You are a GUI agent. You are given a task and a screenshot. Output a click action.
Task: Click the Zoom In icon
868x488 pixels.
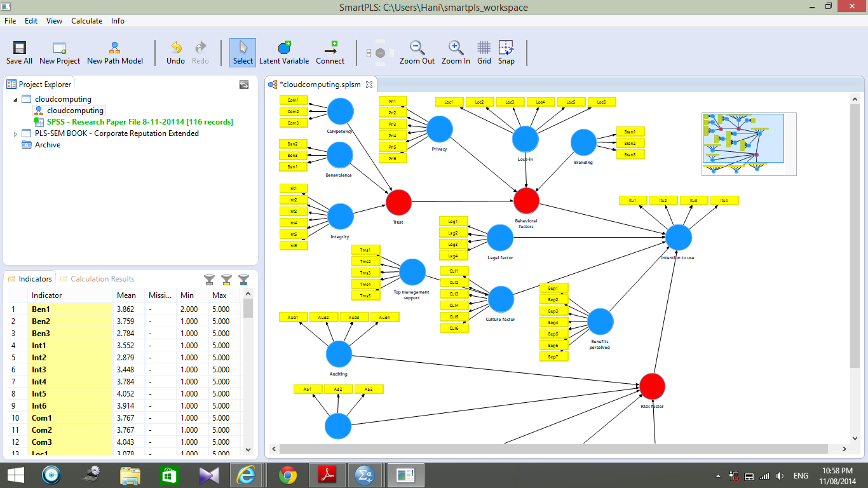point(456,53)
